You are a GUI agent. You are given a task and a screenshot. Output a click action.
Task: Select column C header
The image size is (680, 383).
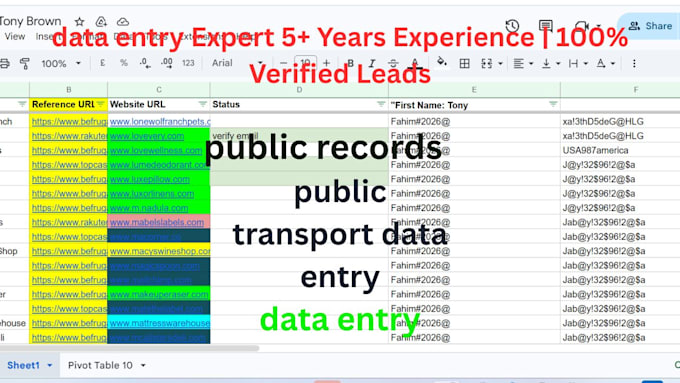click(x=159, y=90)
